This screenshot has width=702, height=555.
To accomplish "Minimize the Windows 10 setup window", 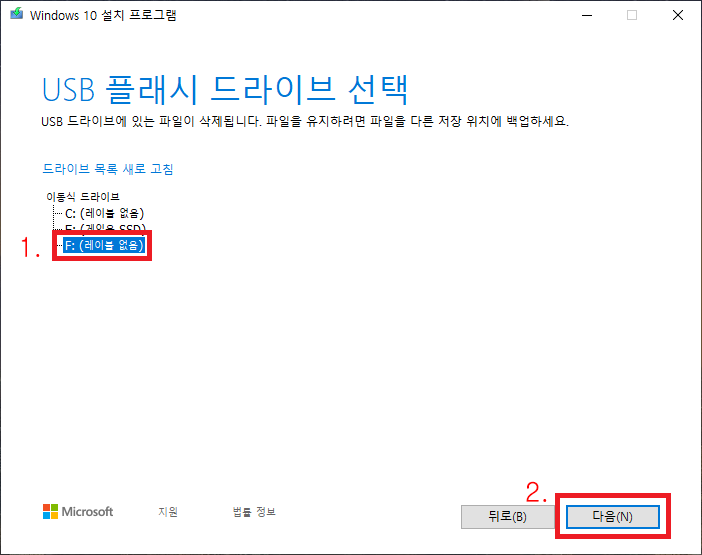I will [587, 15].
